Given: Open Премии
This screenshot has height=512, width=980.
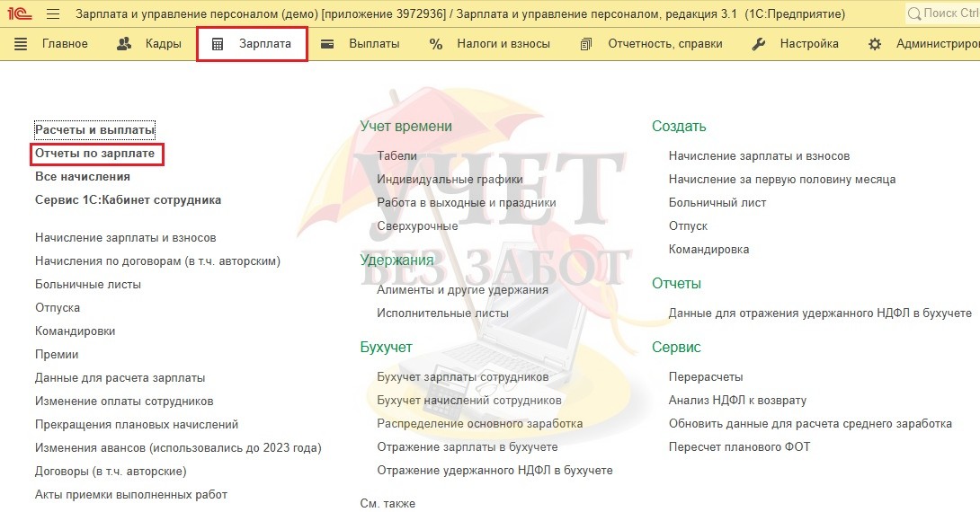Looking at the screenshot, I should (x=57, y=355).
